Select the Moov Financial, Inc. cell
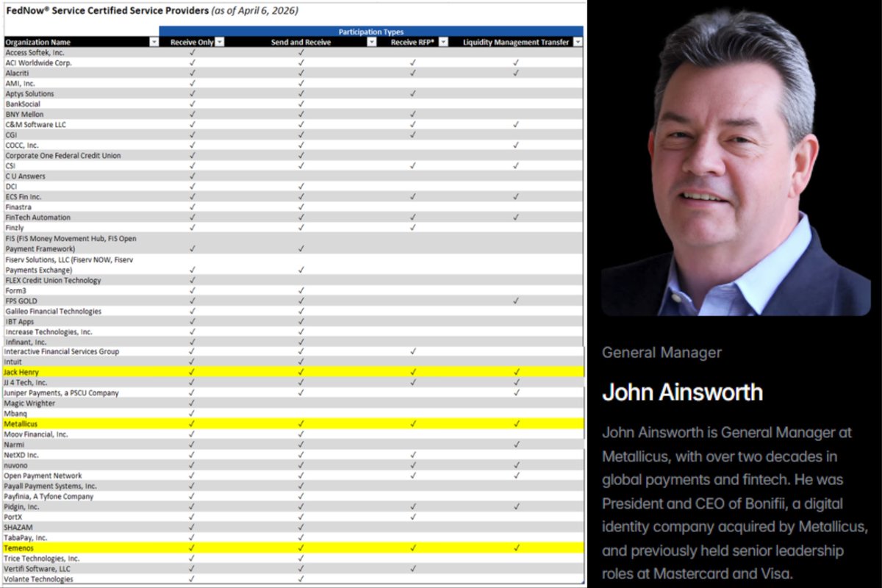The image size is (882, 588). pyautogui.click(x=82, y=434)
